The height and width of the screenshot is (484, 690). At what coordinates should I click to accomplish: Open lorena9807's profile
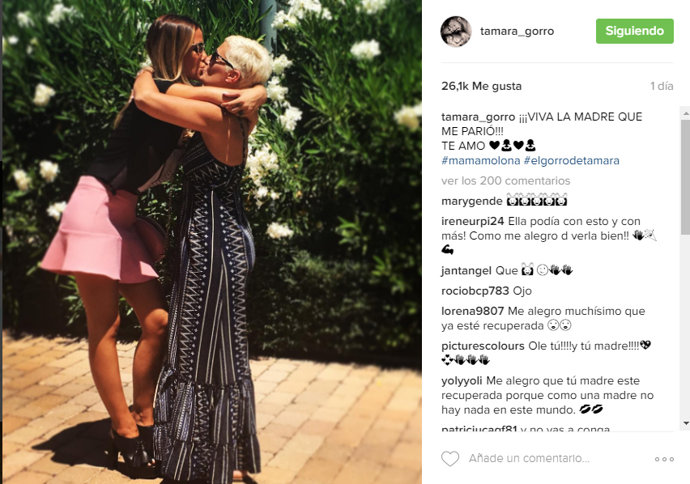pyautogui.click(x=472, y=311)
